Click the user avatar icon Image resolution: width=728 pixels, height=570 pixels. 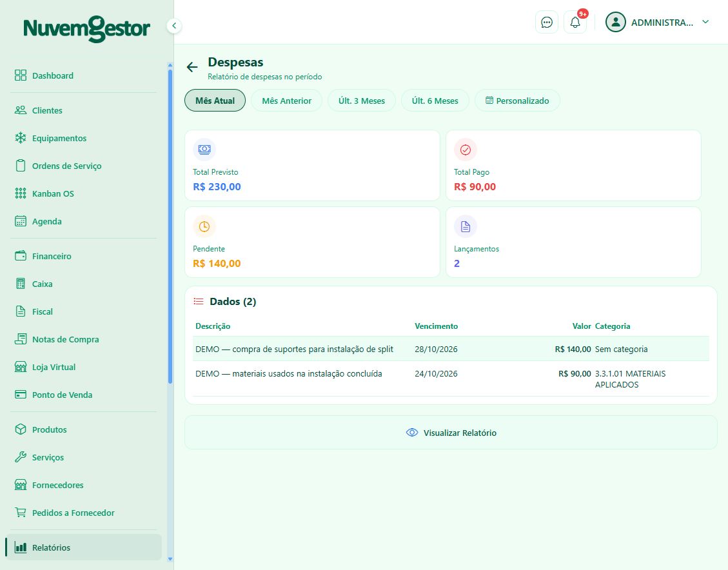(x=616, y=23)
